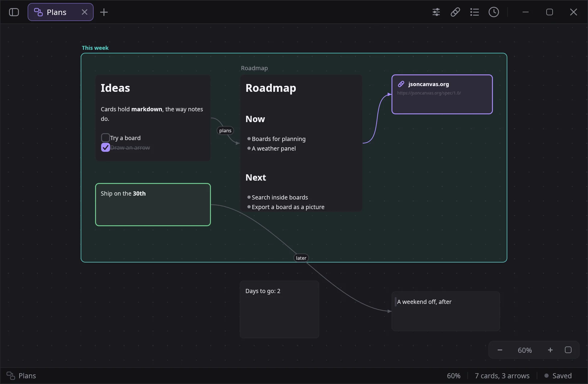Screen dimensions: 588x384
Task: Click the 60% zoom value in zoom control
Action: (x=525, y=350)
